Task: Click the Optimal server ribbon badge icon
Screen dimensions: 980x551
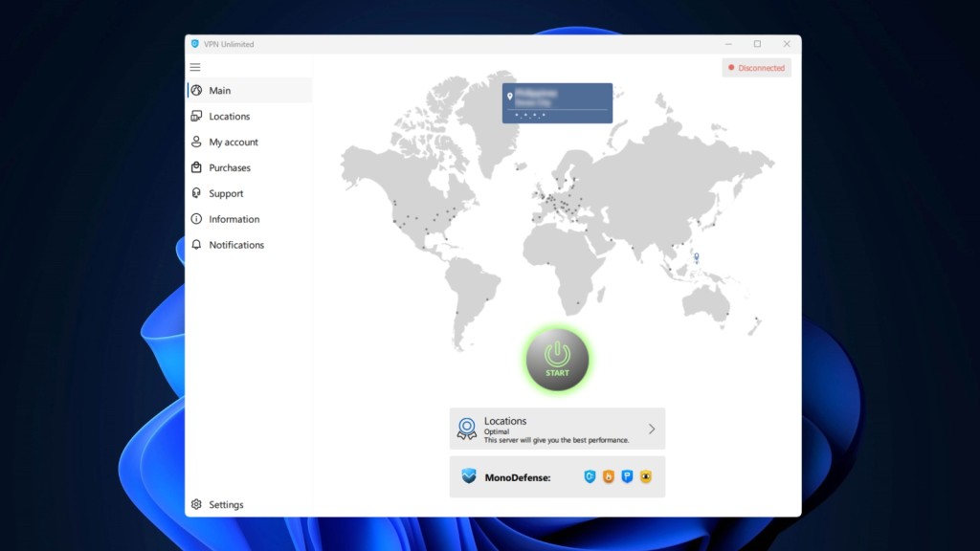Action: click(466, 429)
